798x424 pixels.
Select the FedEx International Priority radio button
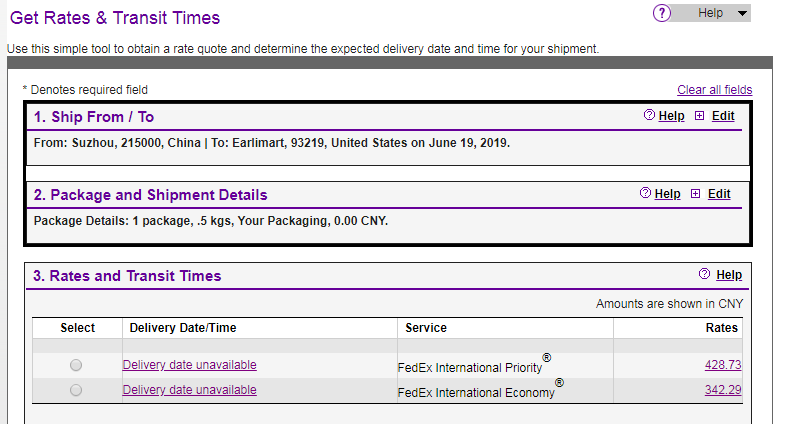click(76, 366)
